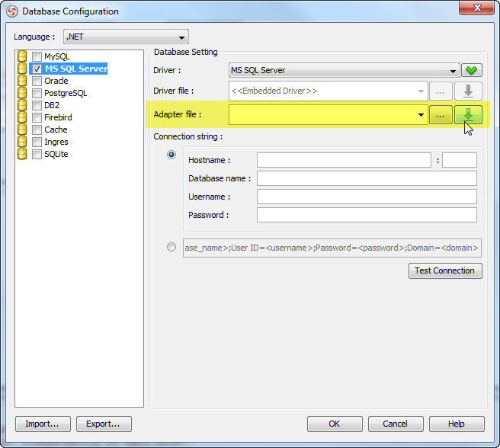Click the Oracle database cylinder icon

pyautogui.click(x=22, y=80)
